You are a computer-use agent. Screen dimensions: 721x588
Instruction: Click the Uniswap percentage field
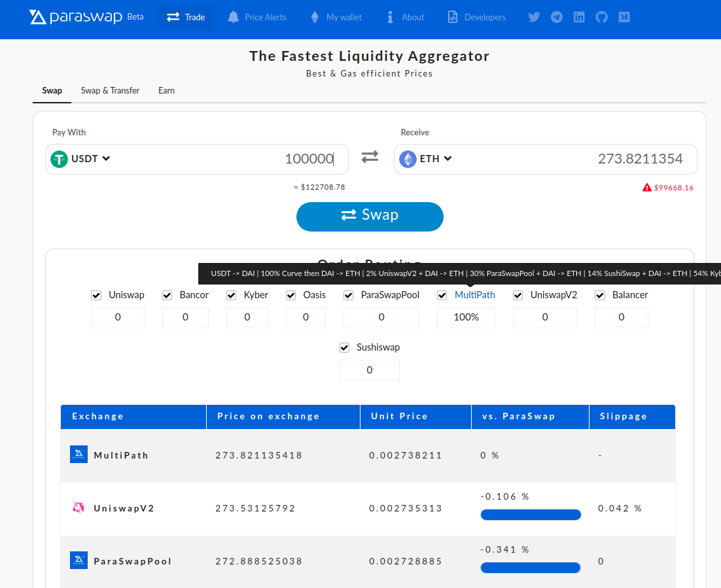[118, 318]
